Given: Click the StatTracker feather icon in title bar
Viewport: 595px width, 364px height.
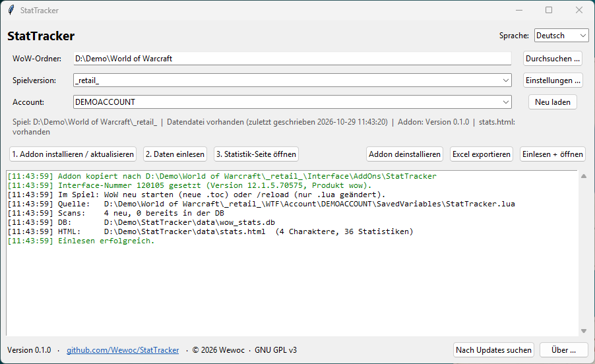Looking at the screenshot, I should (11, 11).
